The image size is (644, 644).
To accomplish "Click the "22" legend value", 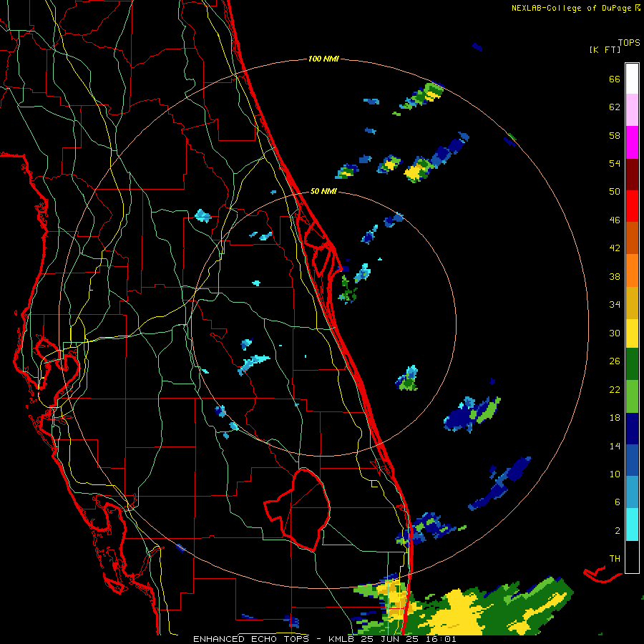I will click(615, 389).
